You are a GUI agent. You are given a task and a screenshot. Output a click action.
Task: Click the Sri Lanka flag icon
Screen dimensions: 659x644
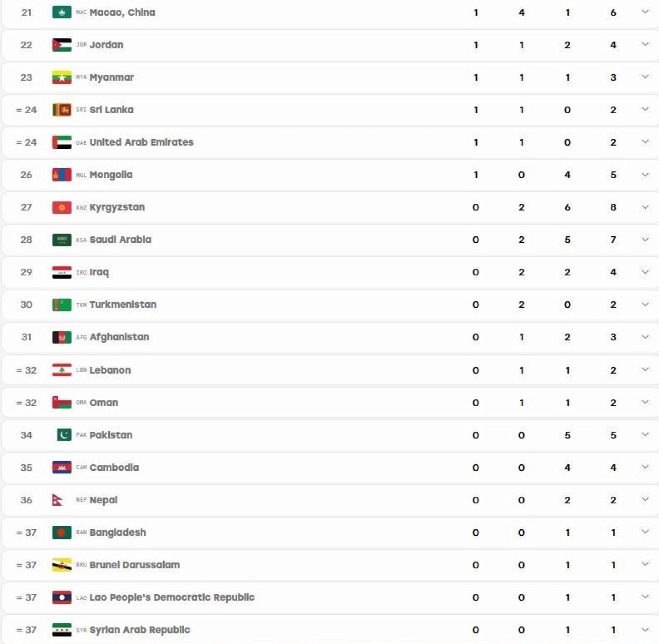(x=62, y=109)
